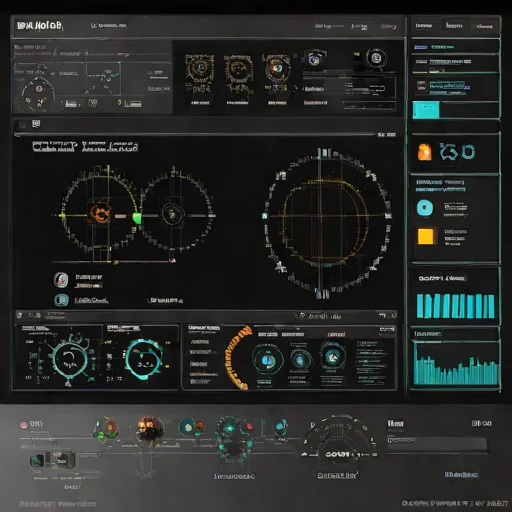512x512 pixels.
Task: Switch to the third tab in top-right panel
Action: coord(484,26)
